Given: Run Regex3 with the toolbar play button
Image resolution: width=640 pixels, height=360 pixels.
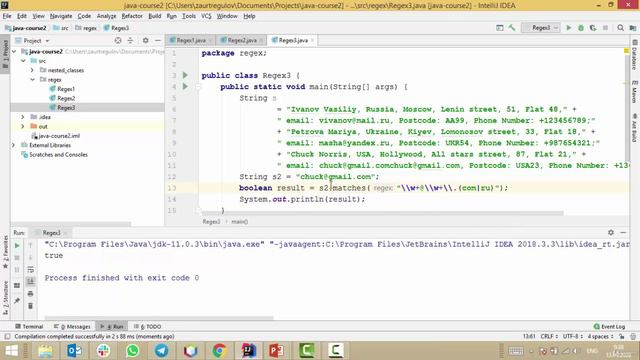Looking at the screenshot, I should coord(569,28).
